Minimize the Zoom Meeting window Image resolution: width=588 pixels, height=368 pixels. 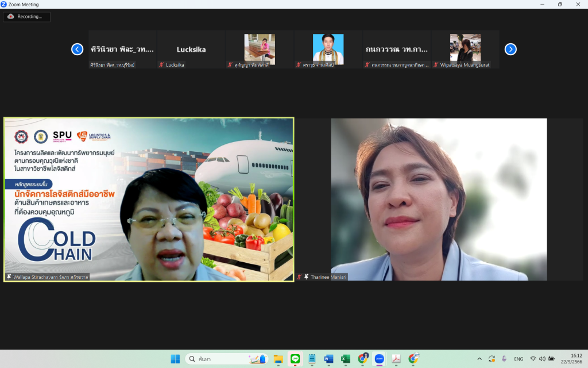click(542, 5)
